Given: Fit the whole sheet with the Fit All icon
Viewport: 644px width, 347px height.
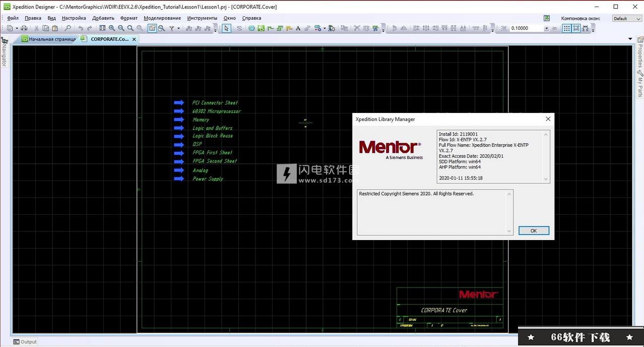Looking at the screenshot, I should (102, 28).
